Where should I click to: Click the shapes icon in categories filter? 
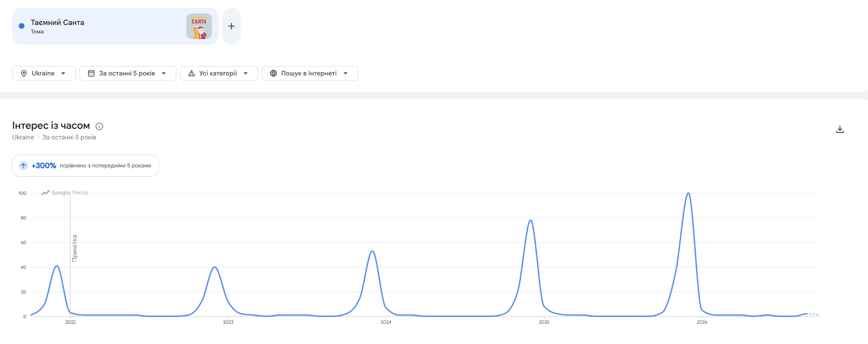tap(192, 73)
